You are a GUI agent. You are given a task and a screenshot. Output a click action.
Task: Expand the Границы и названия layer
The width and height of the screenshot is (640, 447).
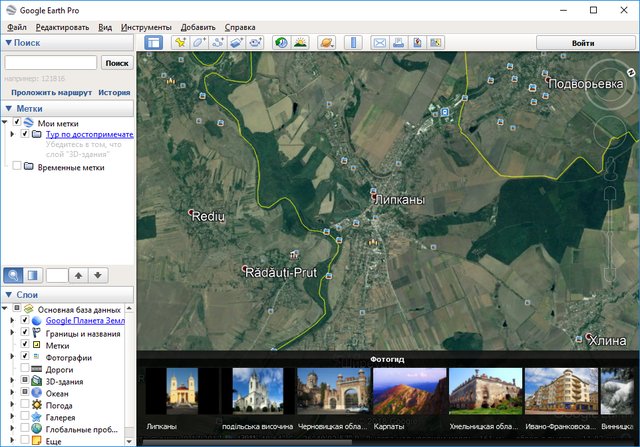(12, 333)
